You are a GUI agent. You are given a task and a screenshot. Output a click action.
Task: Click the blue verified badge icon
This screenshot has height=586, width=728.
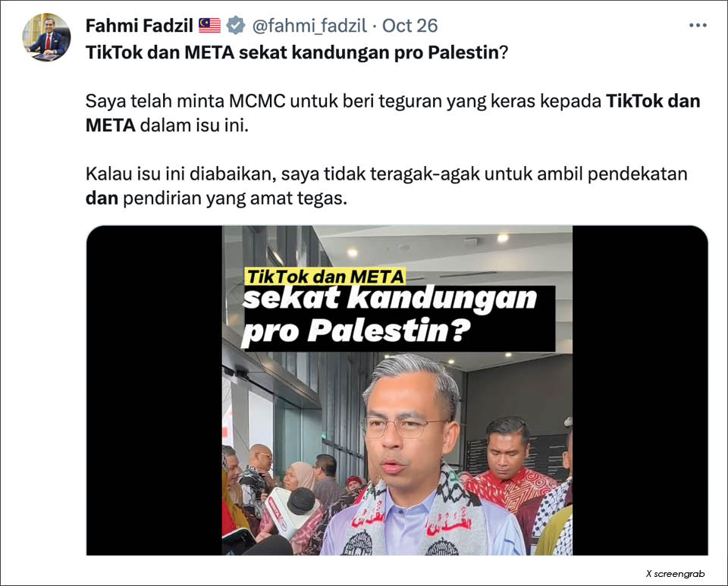pos(236,26)
